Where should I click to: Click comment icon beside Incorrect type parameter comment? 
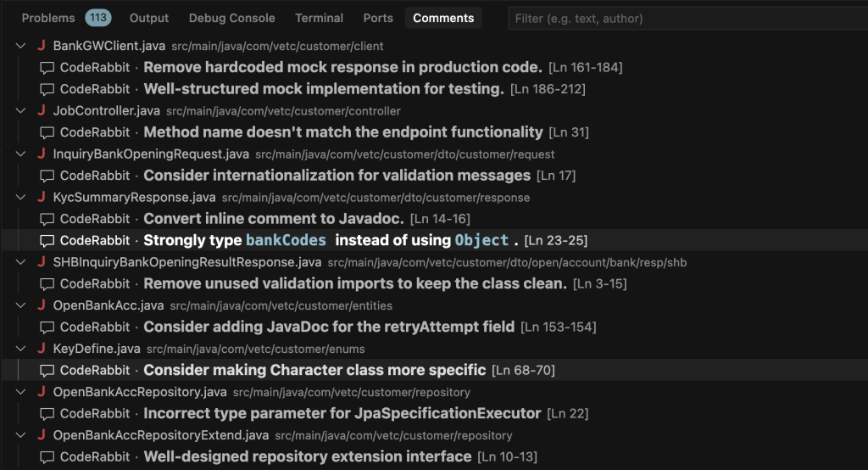(47, 413)
